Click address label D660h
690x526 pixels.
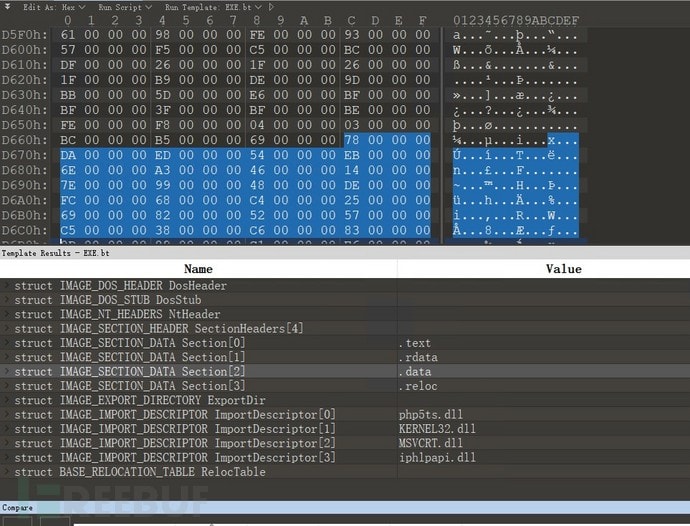pyautogui.click(x=24, y=140)
